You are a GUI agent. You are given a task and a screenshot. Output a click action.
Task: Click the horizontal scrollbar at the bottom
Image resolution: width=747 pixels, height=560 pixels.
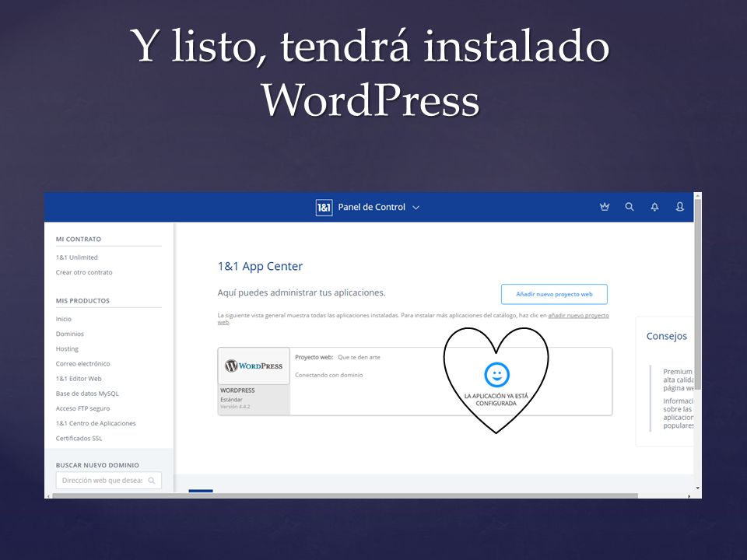[345, 495]
